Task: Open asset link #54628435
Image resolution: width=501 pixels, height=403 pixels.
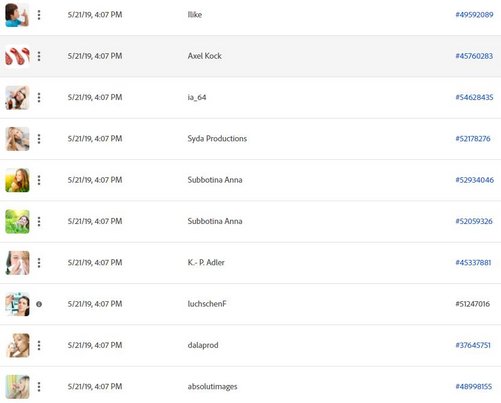Action: 474,97
